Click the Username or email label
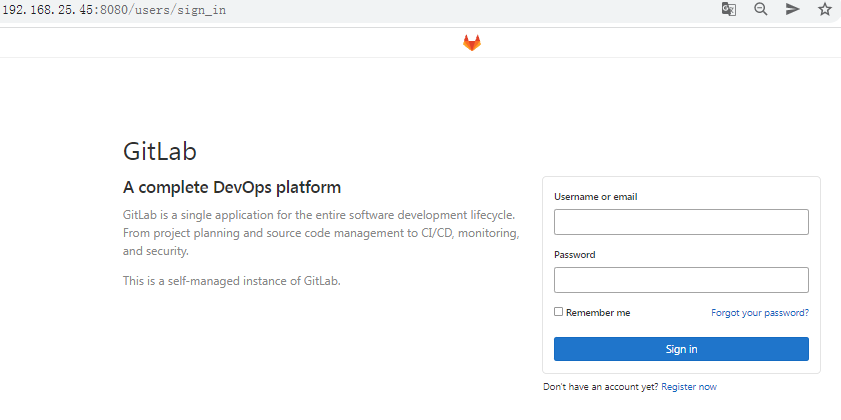Screen dimensions: 841x420 596,197
